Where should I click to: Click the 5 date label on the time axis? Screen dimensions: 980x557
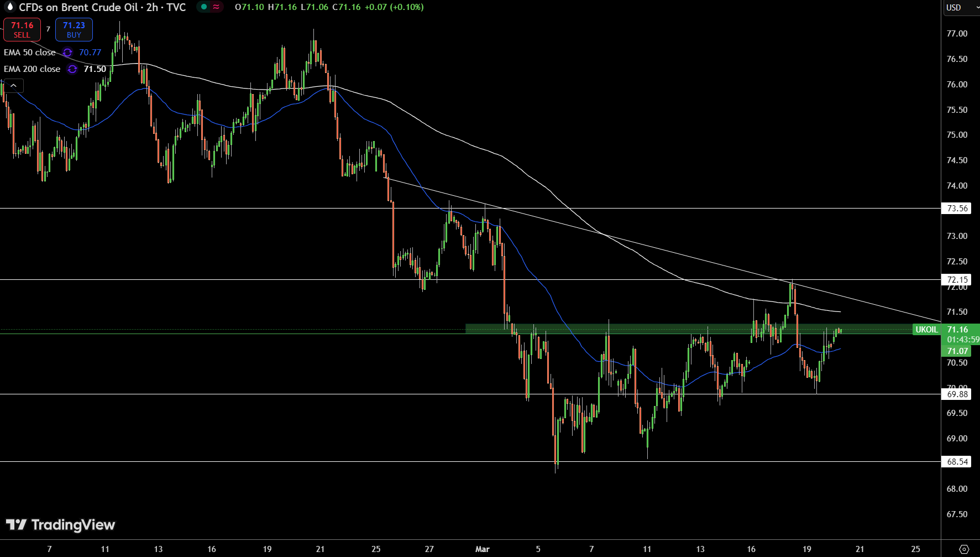point(538,549)
